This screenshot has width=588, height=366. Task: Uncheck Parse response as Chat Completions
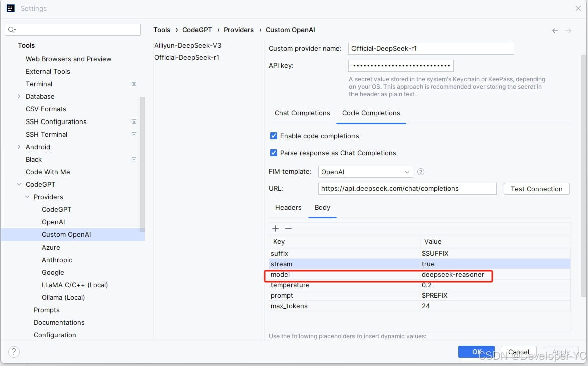tap(274, 153)
